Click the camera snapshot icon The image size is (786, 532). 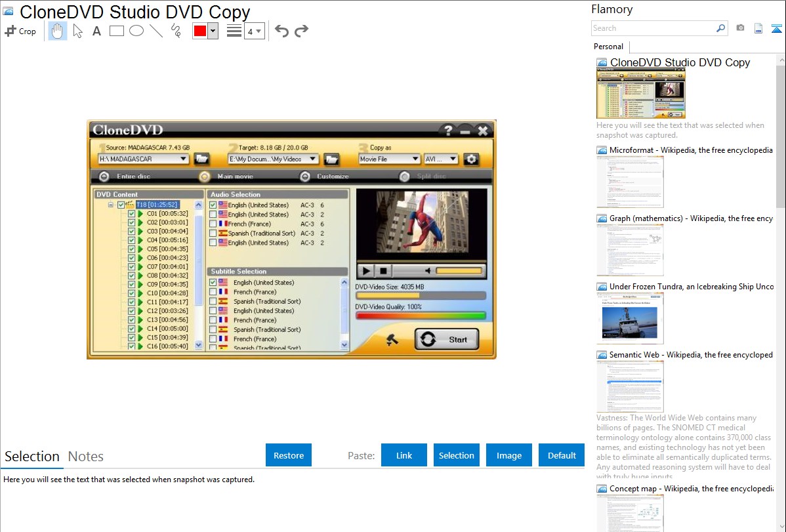pos(740,28)
